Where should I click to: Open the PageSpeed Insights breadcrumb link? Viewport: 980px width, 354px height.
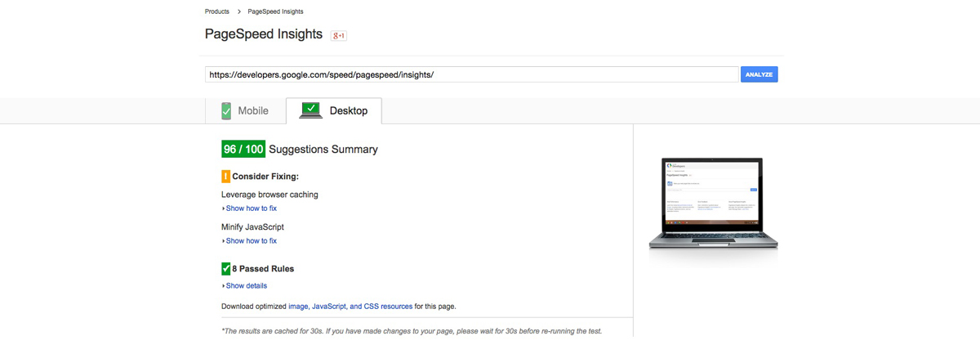pos(276,12)
